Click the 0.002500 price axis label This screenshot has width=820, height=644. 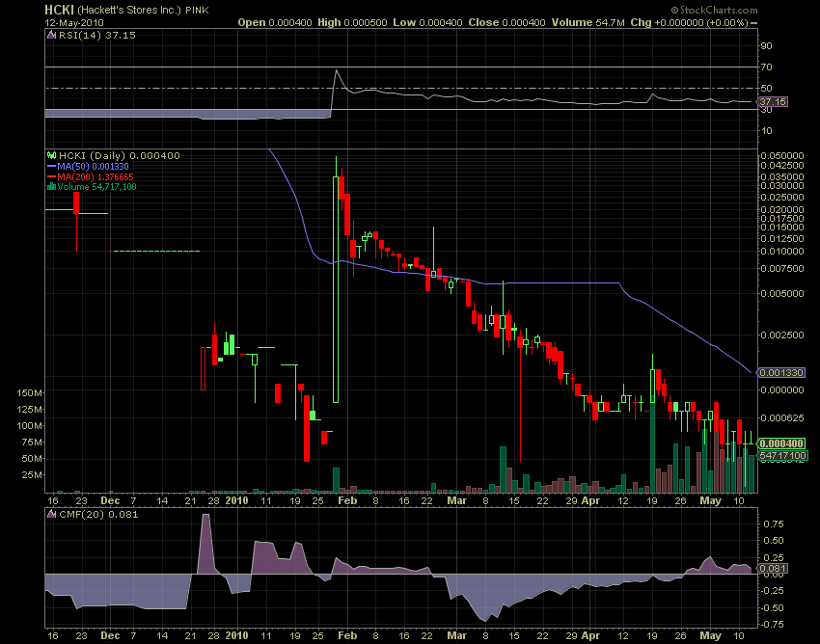click(x=781, y=335)
